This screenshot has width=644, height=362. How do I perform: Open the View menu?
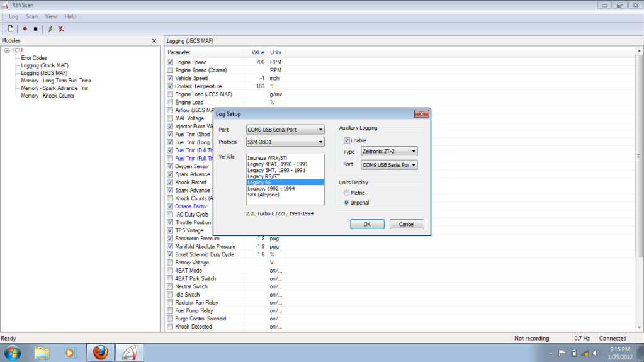51,16
